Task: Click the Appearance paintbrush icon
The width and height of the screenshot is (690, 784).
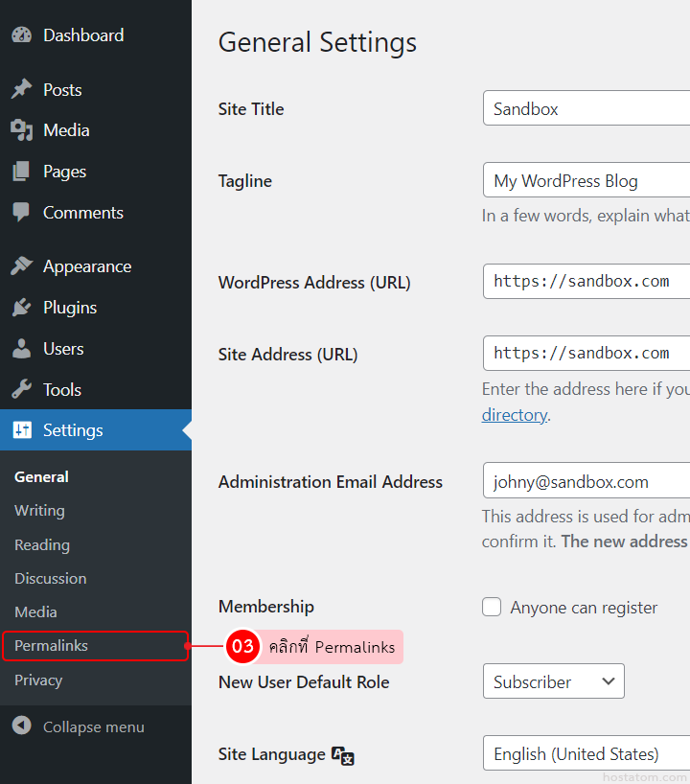Action: [21, 266]
